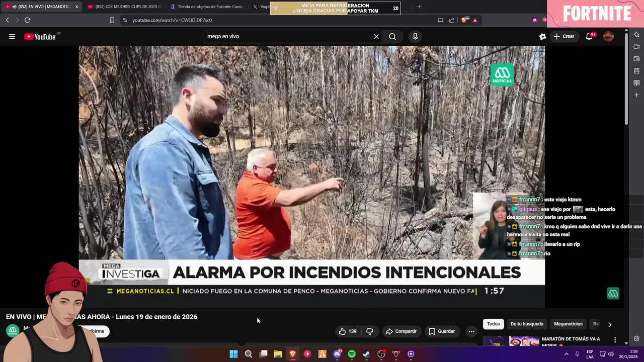Show more filter chips with the right arrow
This screenshot has width=644, height=362.
click(610, 324)
